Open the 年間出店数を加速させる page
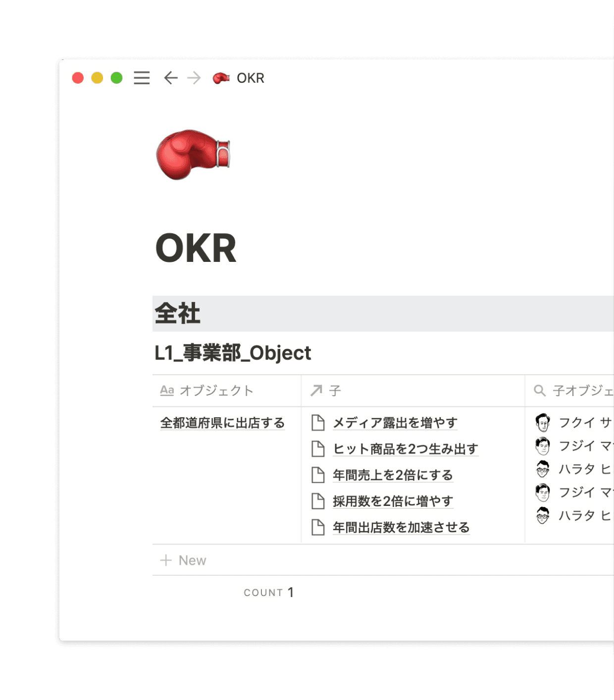 pos(401,528)
